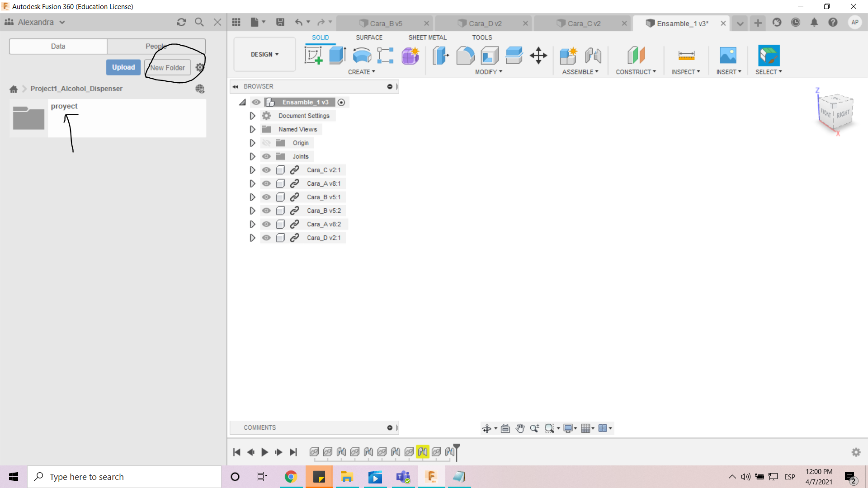Activate the Ensamble_1 v3 radio button
This screenshot has width=868, height=488.
pos(341,103)
